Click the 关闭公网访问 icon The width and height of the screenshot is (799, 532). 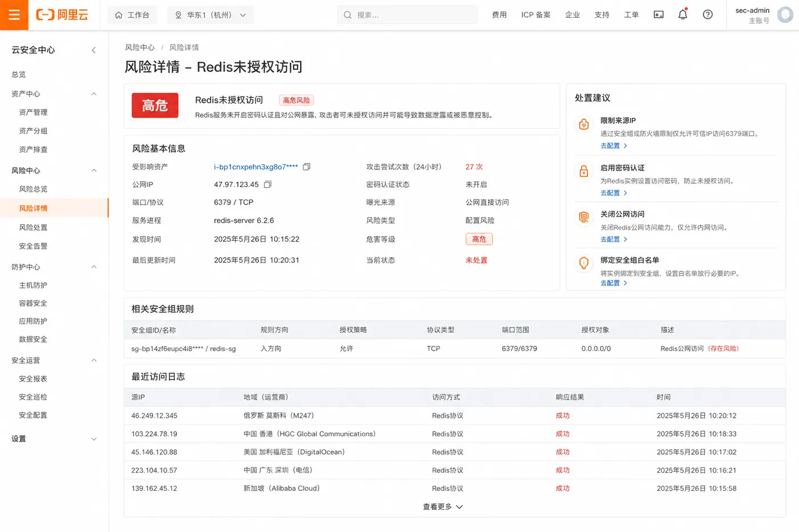pyautogui.click(x=584, y=217)
